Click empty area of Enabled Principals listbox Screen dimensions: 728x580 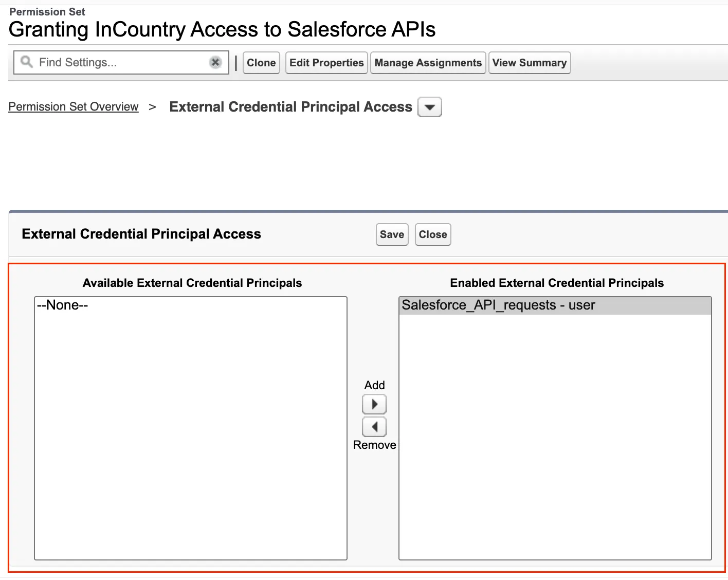555,437
